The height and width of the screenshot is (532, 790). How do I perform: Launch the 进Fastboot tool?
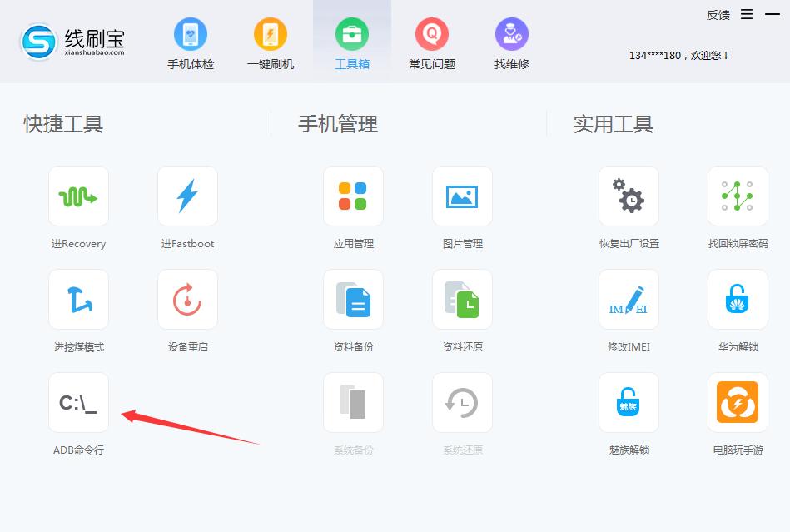[186, 196]
